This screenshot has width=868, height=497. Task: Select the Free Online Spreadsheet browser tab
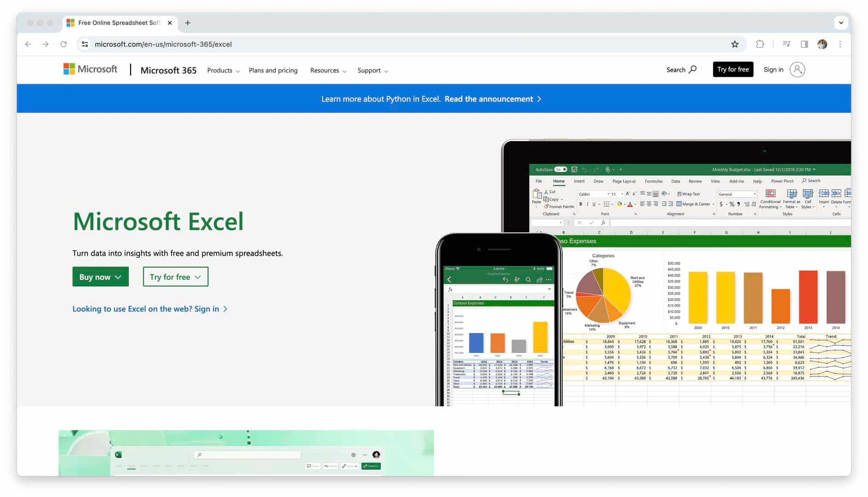coord(119,23)
